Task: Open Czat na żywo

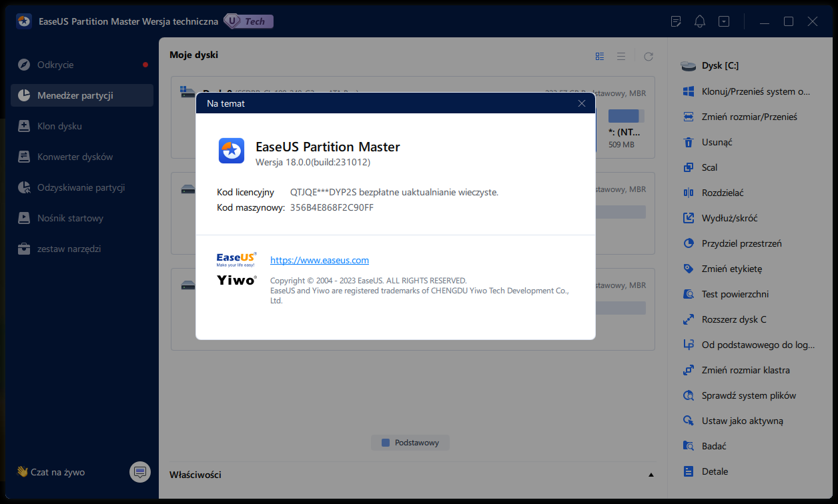Action: pos(51,472)
